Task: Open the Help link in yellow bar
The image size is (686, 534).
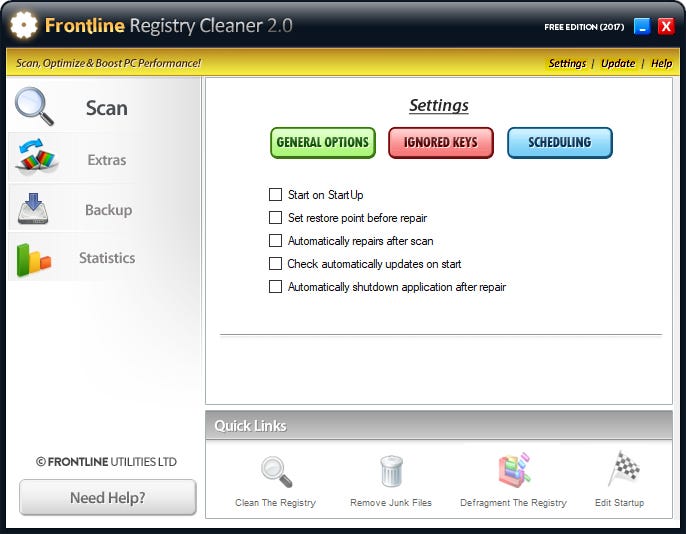Action: pos(661,63)
